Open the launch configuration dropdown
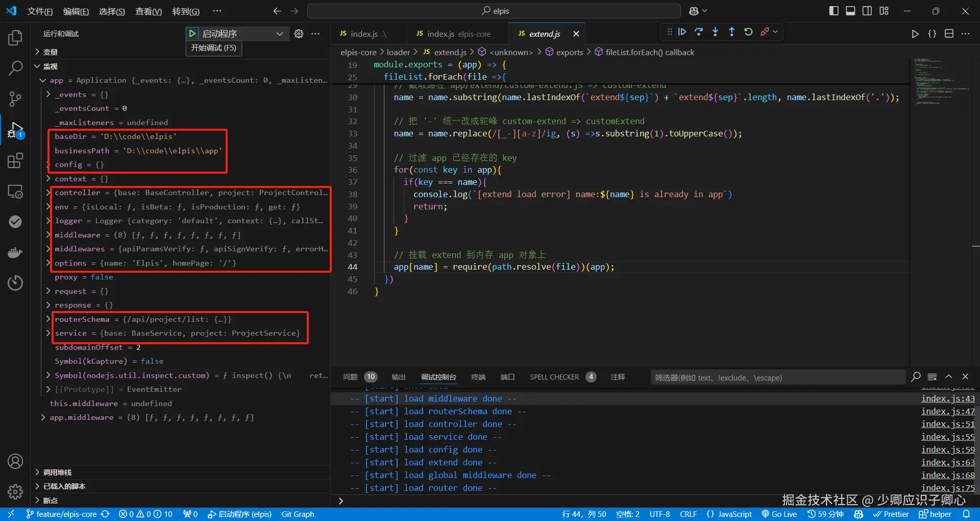This screenshot has height=521, width=980. pos(279,34)
